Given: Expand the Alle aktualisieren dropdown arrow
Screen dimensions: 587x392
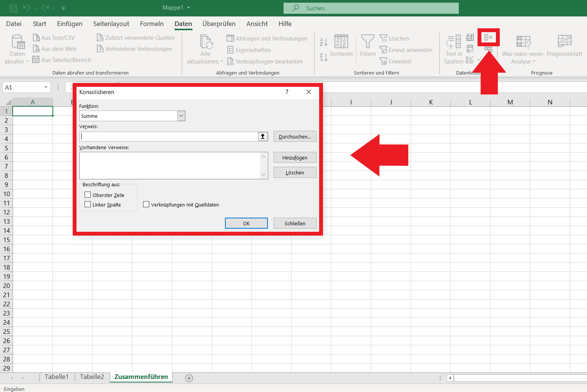Looking at the screenshot, I should click(222, 61).
